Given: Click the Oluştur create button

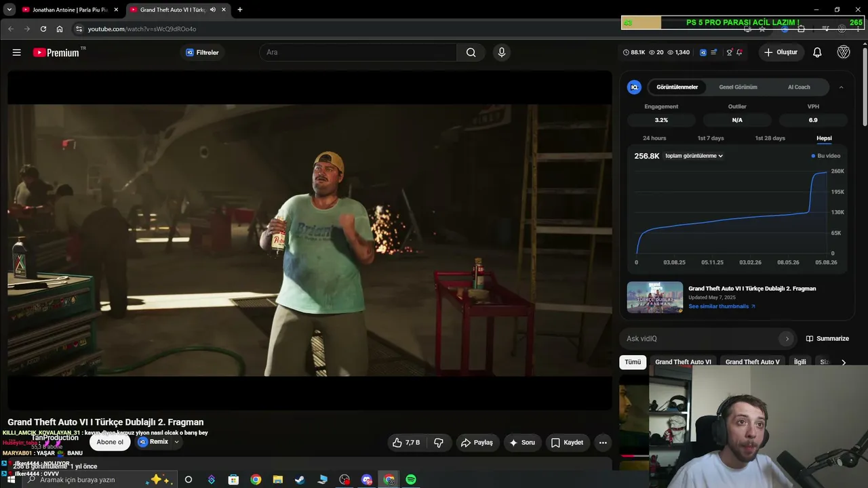Looking at the screenshot, I should [781, 52].
